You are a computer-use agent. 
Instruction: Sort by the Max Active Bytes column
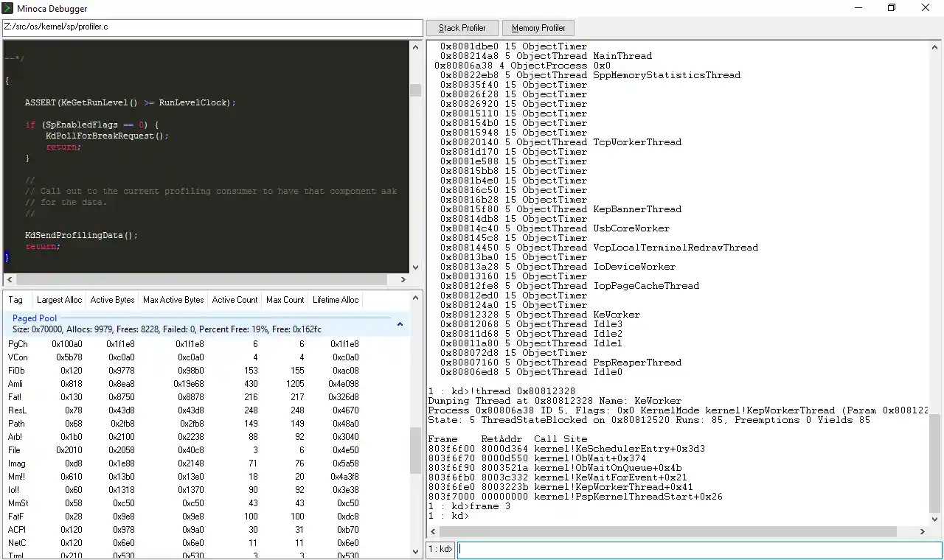173,299
